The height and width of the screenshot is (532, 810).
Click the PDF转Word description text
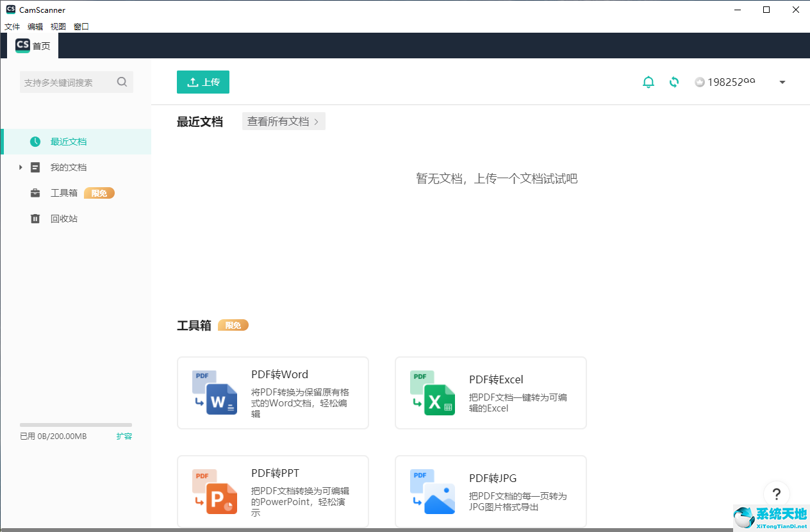(x=300, y=403)
